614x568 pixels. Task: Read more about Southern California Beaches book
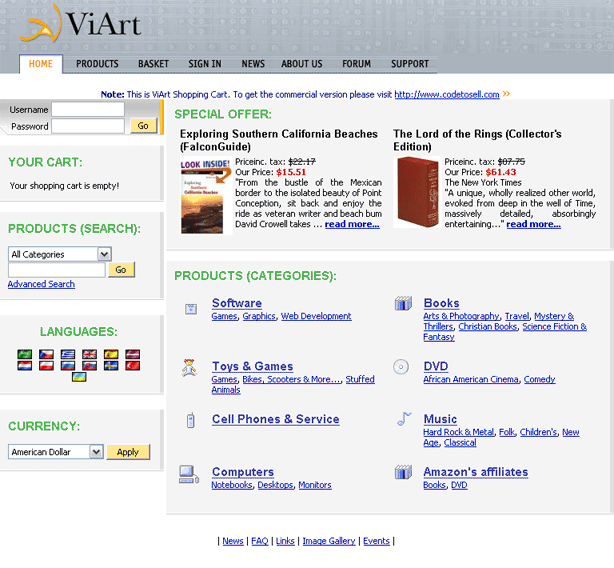coord(352,224)
